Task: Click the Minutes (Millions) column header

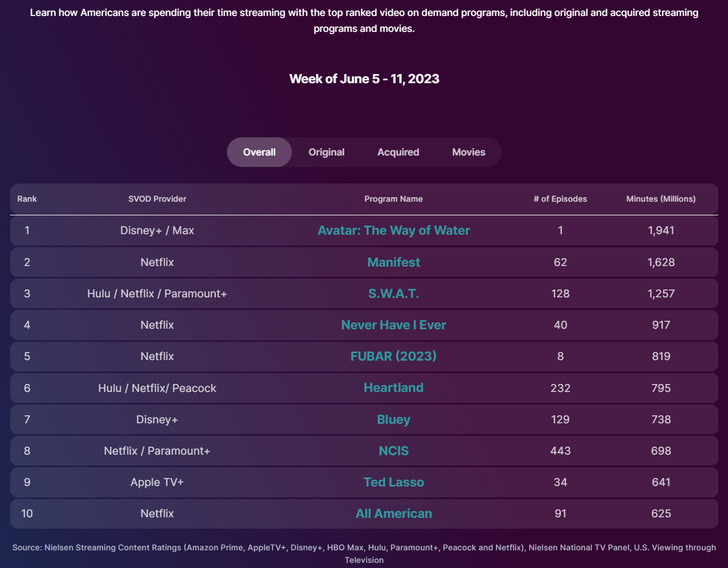Action: [661, 199]
